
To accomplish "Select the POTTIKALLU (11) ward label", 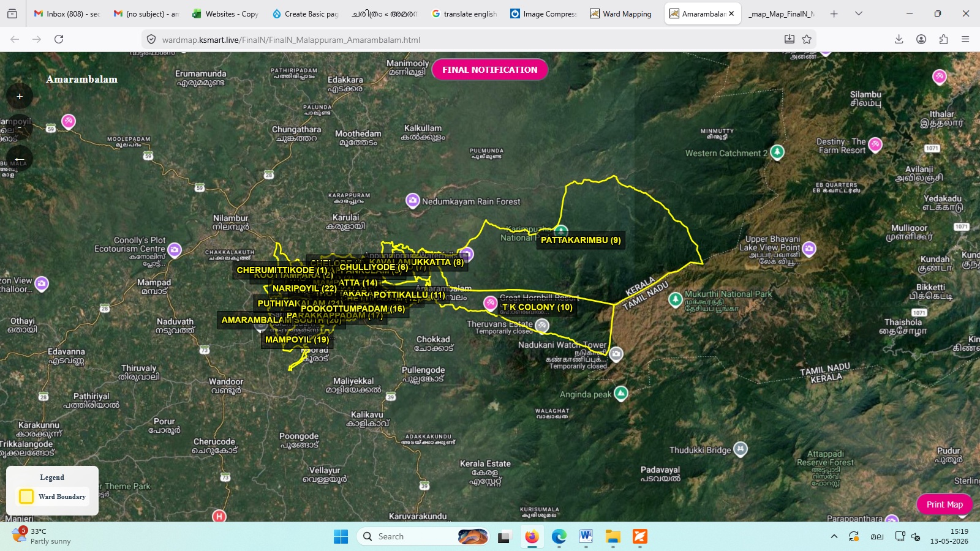I will coord(409,295).
